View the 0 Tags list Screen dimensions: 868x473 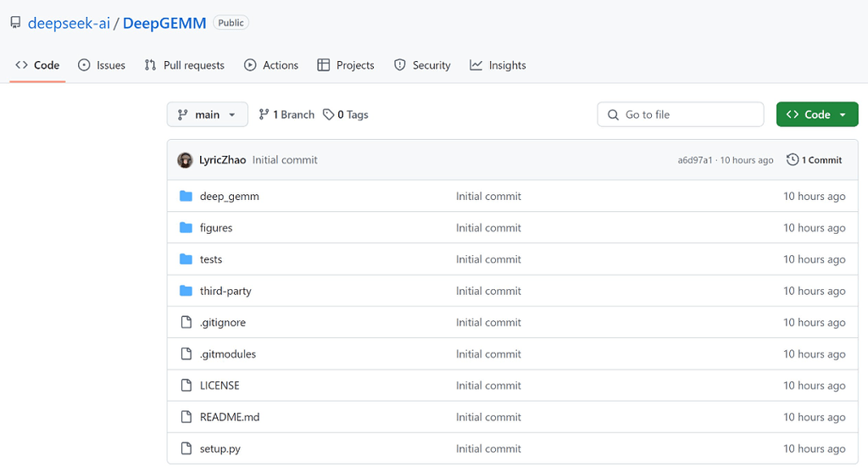pyautogui.click(x=346, y=115)
